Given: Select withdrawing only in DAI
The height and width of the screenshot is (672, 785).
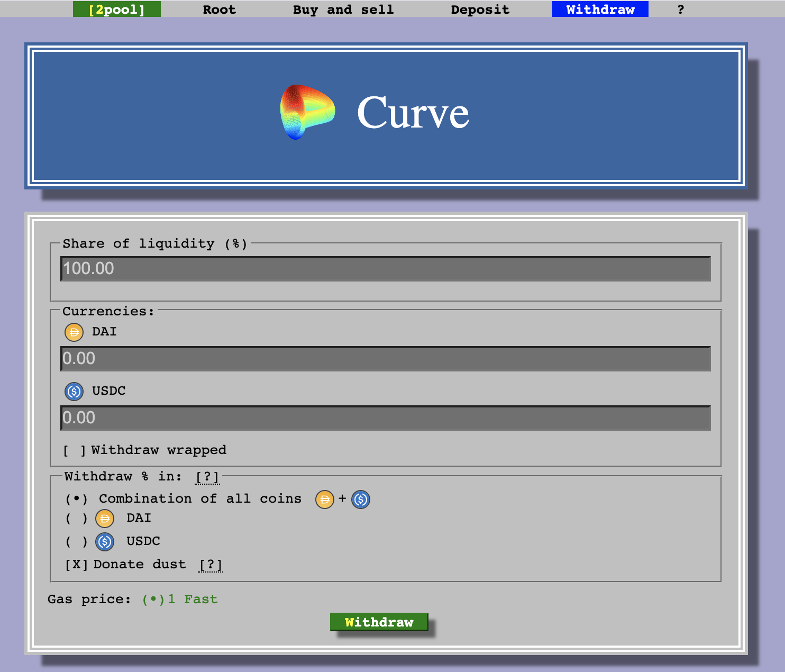Looking at the screenshot, I should click(77, 519).
